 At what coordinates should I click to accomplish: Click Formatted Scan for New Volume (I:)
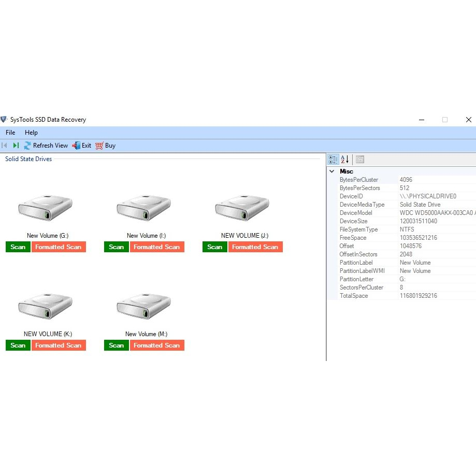(x=157, y=247)
